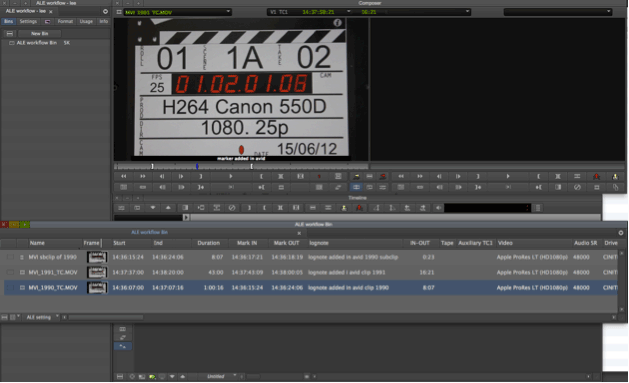Click Mark Clip under the source monitor

[281, 176]
